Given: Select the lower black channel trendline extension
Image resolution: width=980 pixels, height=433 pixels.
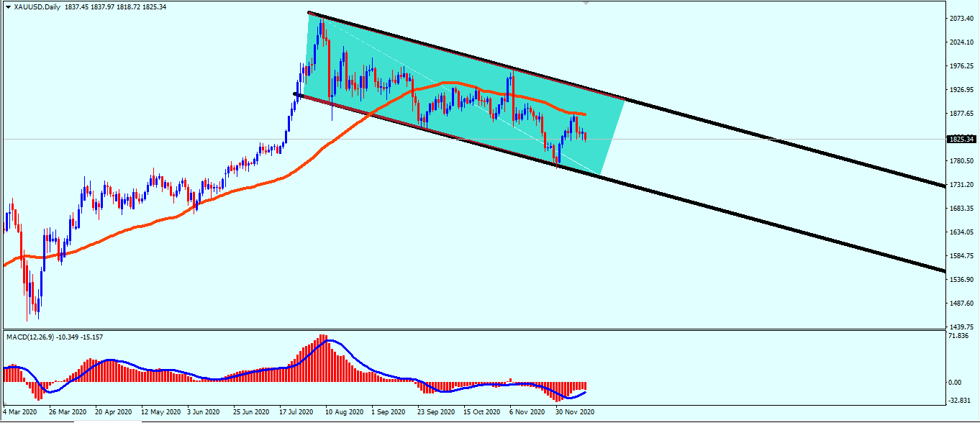Looking at the screenshot, I should click(x=773, y=222).
